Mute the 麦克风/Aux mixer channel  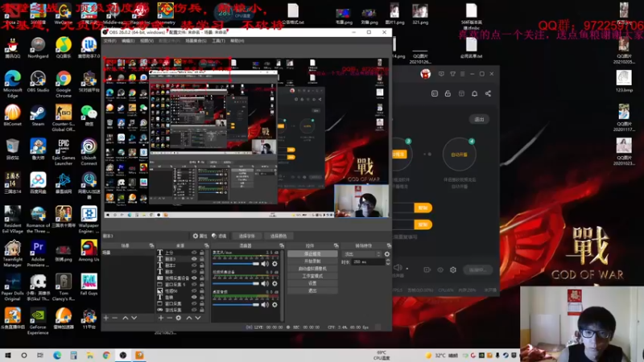coord(265,264)
